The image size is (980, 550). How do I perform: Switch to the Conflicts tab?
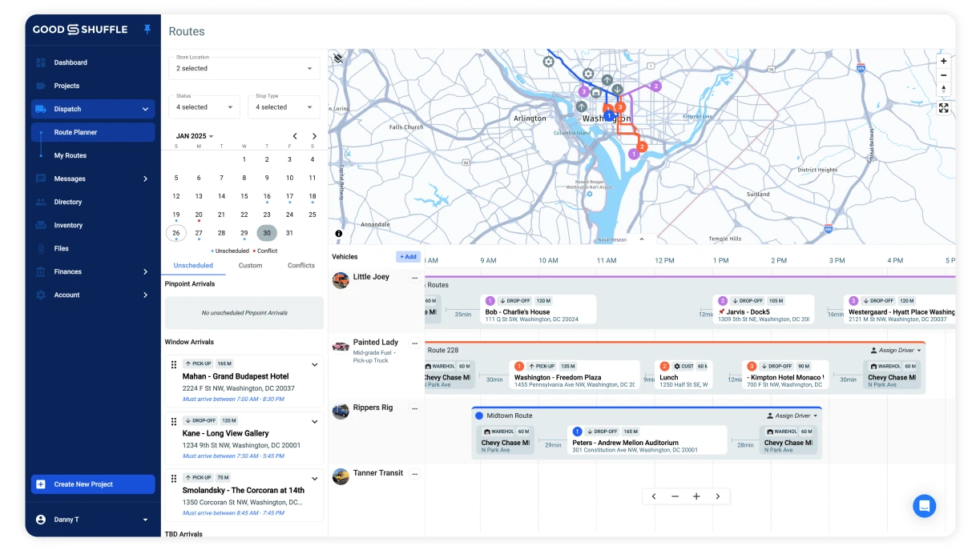(300, 265)
